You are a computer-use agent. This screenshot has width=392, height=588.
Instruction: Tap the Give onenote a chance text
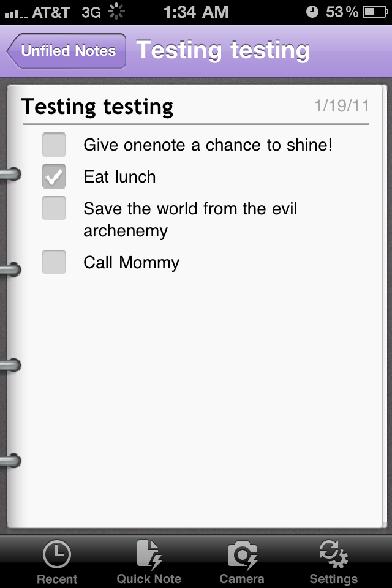pos(208,145)
